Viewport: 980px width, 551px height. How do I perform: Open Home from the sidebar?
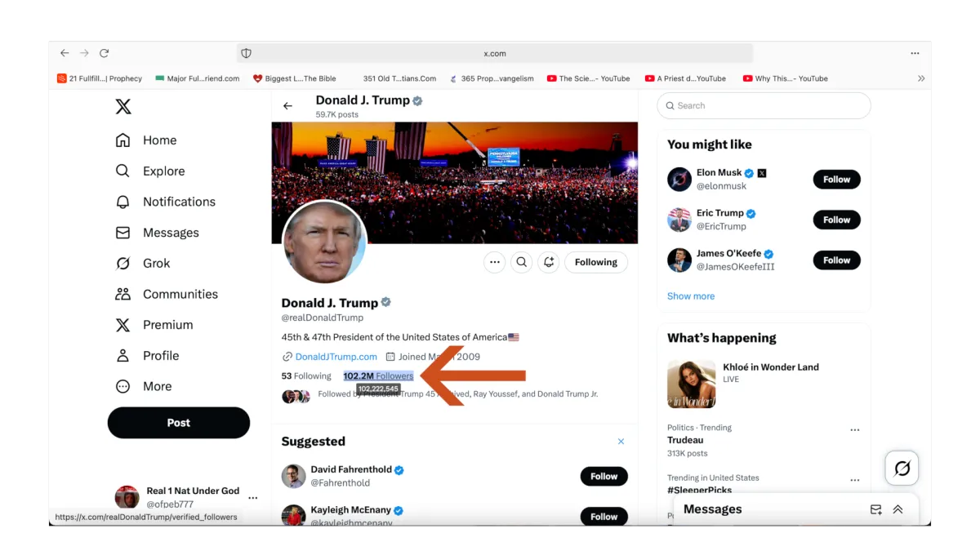click(145, 140)
